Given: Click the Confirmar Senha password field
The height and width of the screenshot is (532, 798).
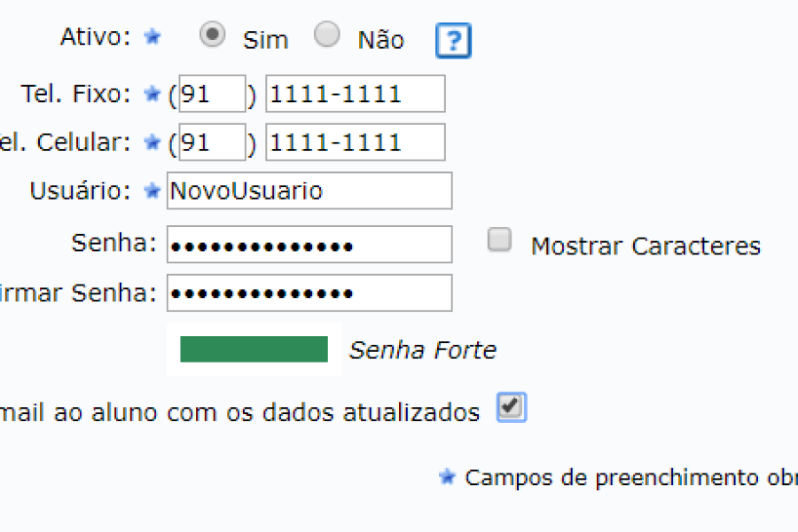Looking at the screenshot, I should point(309,293).
